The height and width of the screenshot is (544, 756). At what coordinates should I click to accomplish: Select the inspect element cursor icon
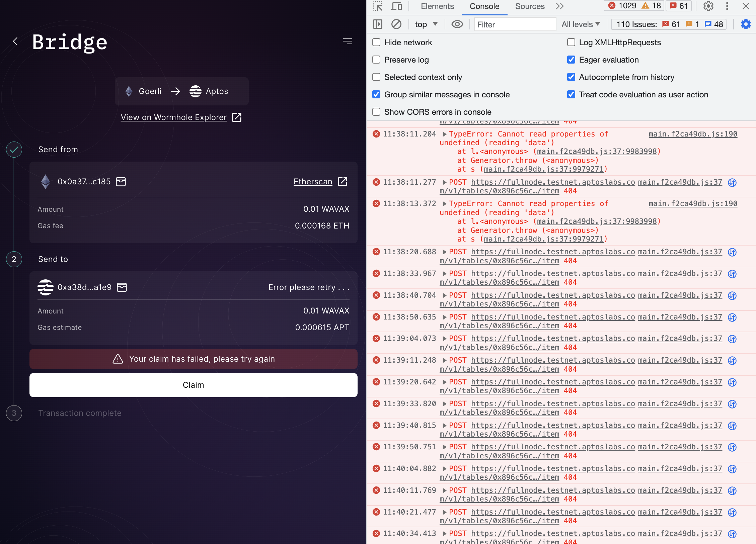click(378, 6)
